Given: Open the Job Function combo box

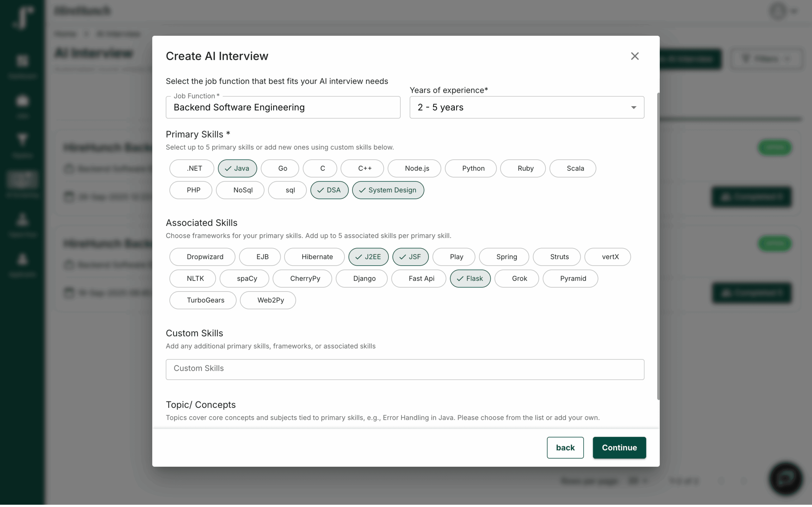Looking at the screenshot, I should [x=283, y=107].
